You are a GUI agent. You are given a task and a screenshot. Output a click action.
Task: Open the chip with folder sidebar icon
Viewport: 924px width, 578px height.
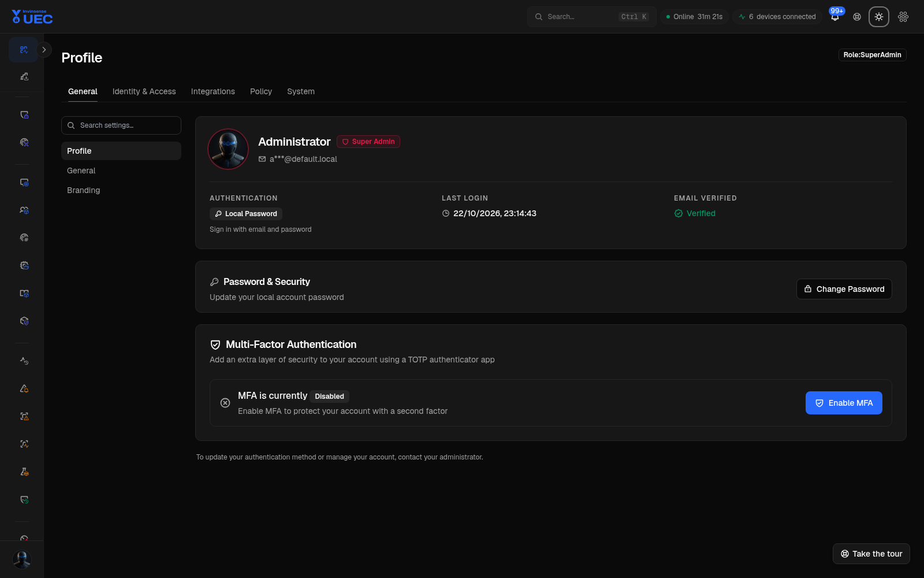(x=24, y=265)
